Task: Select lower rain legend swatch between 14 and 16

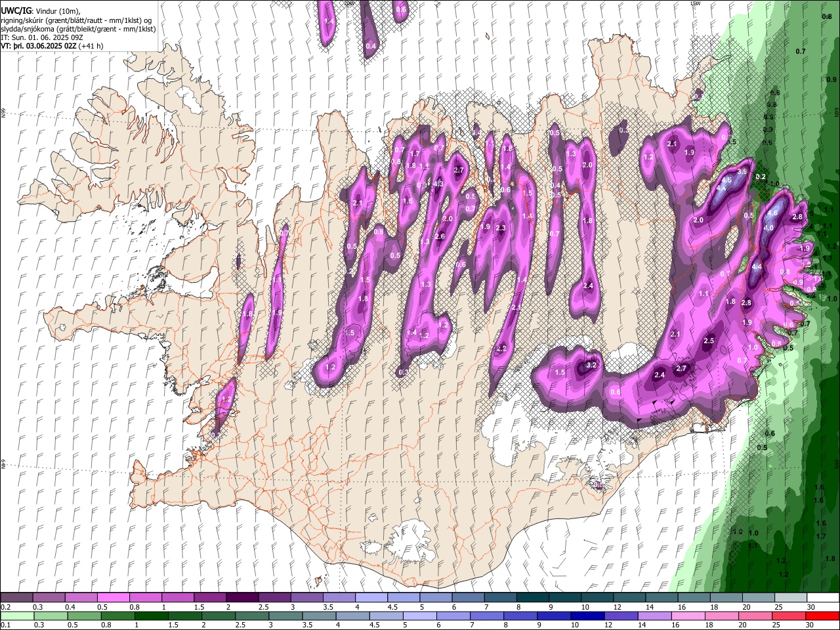Action: tap(654, 616)
